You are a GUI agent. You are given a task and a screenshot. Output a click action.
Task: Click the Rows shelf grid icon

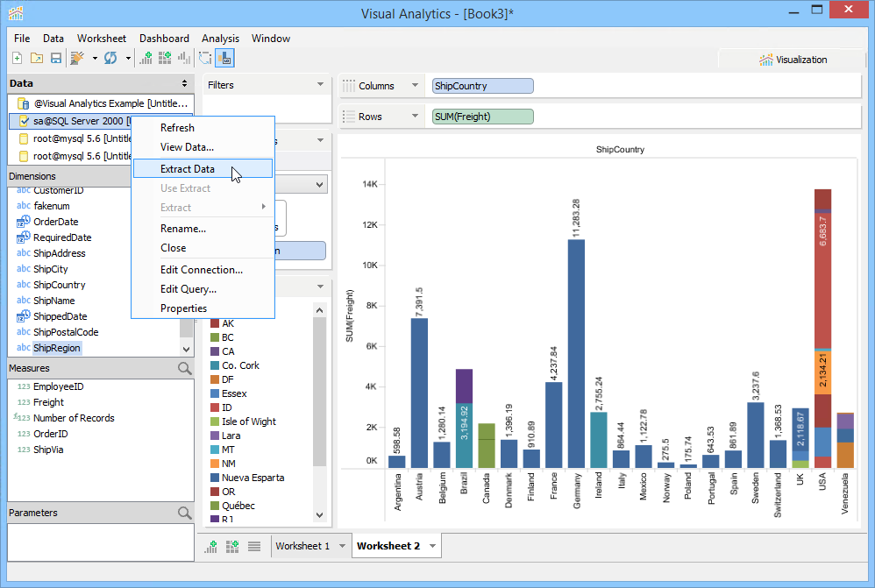(349, 117)
